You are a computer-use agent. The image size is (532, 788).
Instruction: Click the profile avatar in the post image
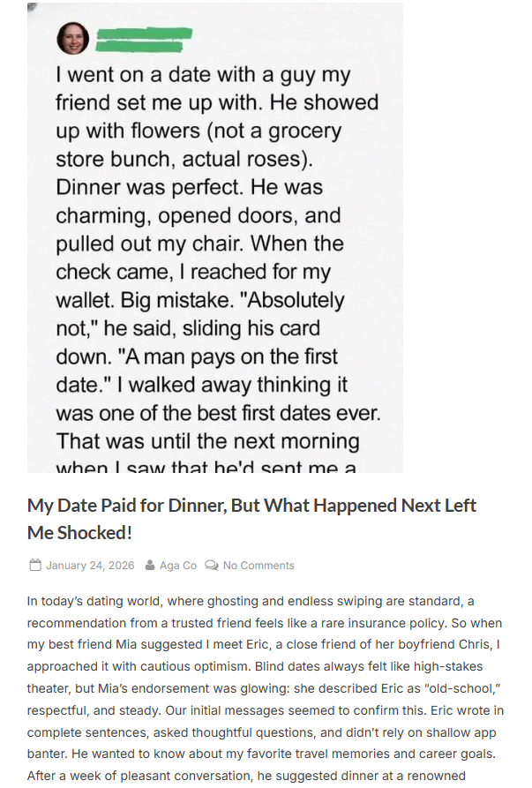tap(72, 38)
